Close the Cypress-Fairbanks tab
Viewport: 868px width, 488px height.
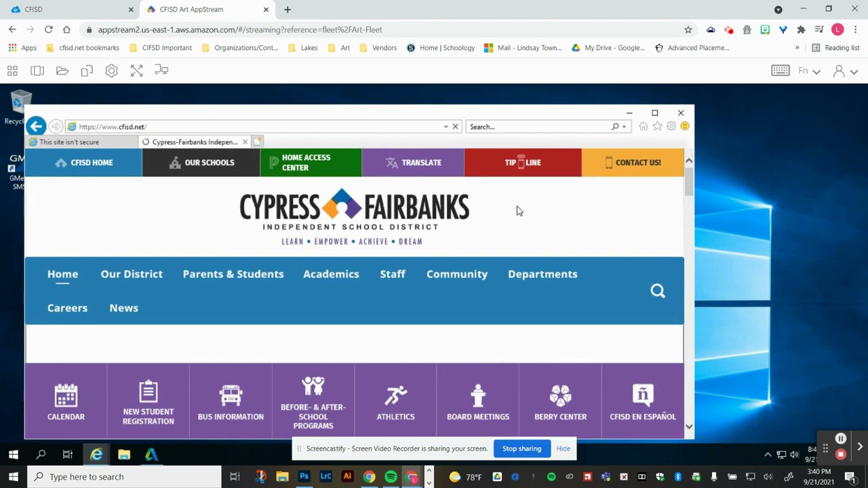click(x=245, y=142)
